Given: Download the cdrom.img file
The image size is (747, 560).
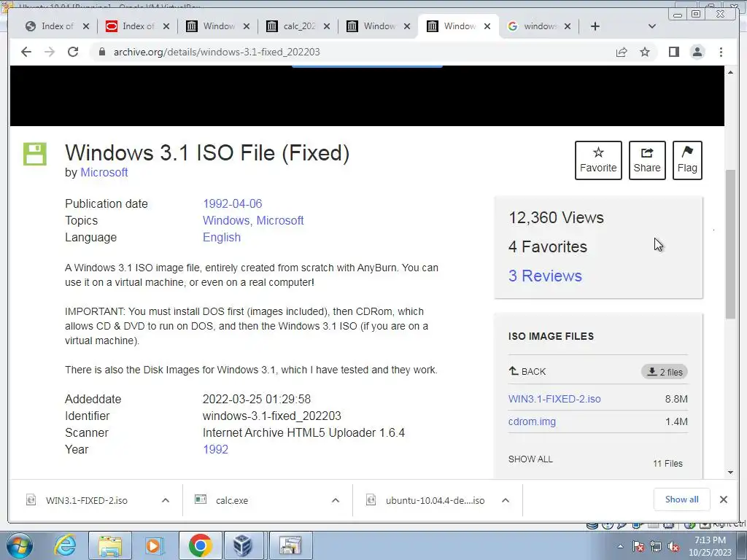Looking at the screenshot, I should tap(532, 421).
